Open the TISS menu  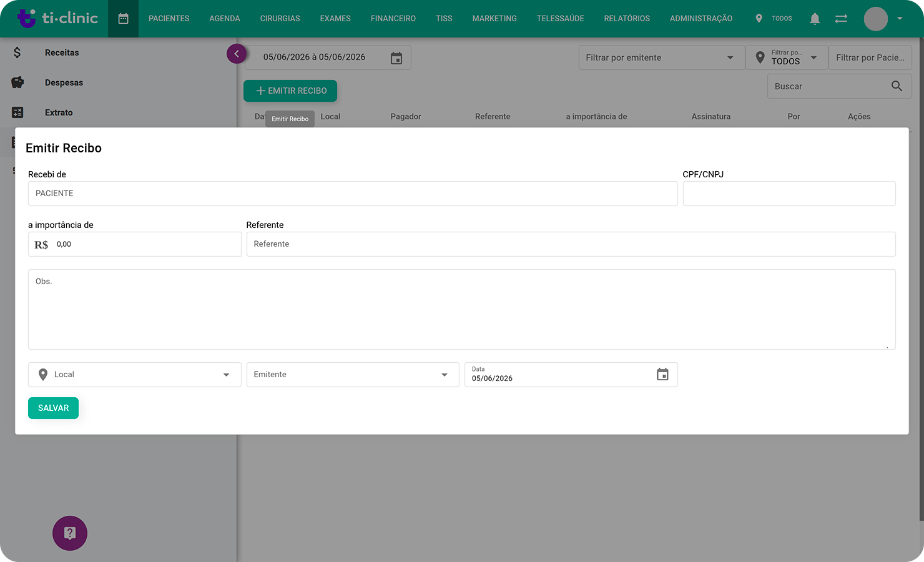[444, 19]
